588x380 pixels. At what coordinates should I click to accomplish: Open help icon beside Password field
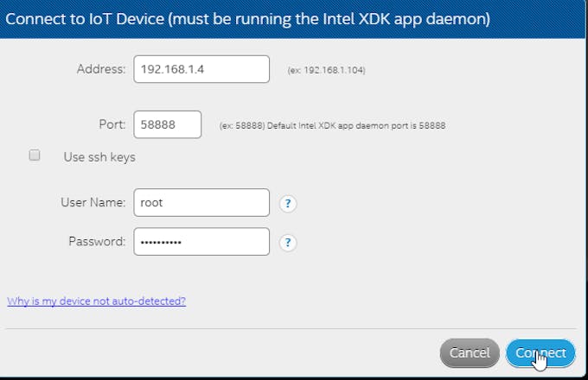[288, 243]
